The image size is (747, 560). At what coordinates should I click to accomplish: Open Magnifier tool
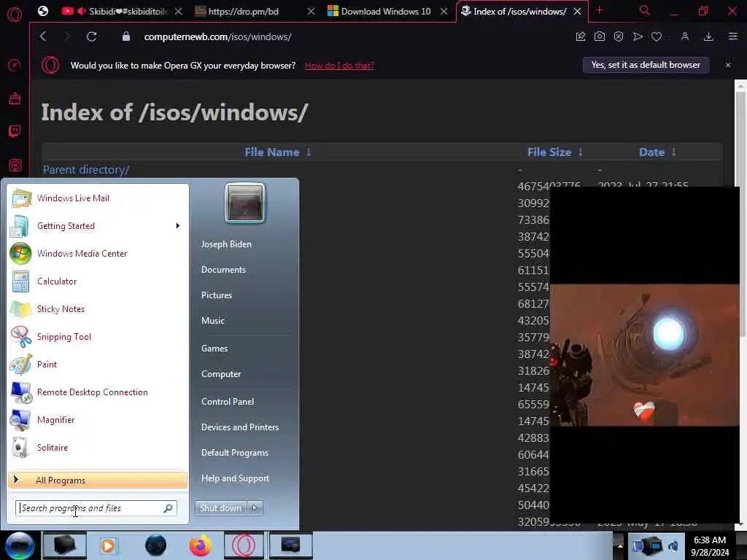coord(55,419)
